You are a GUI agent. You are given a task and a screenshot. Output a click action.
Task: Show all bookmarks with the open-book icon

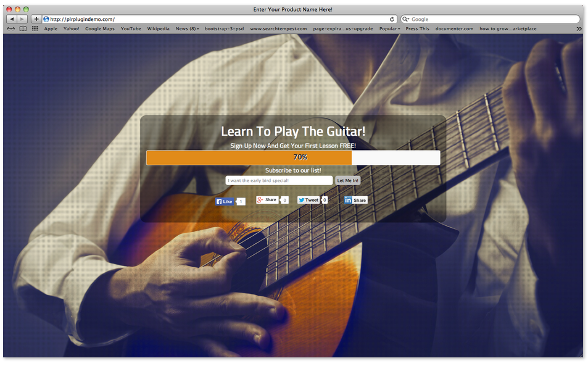pyautogui.click(x=23, y=28)
